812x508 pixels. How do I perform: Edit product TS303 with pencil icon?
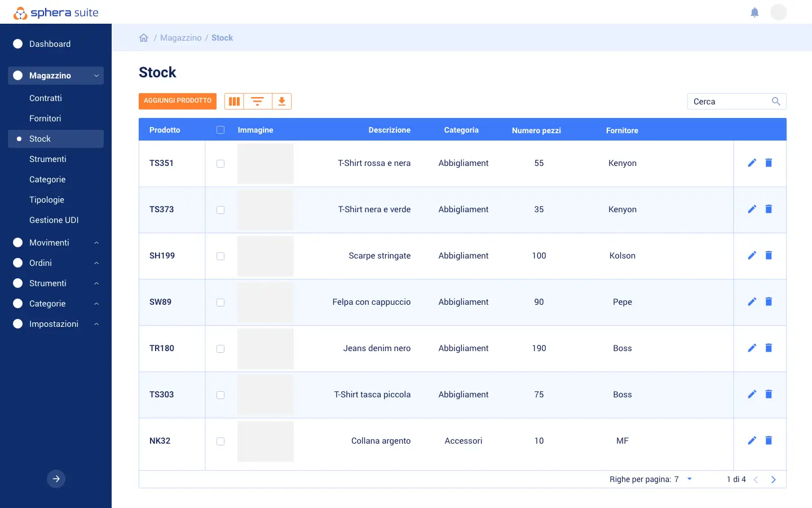point(752,395)
